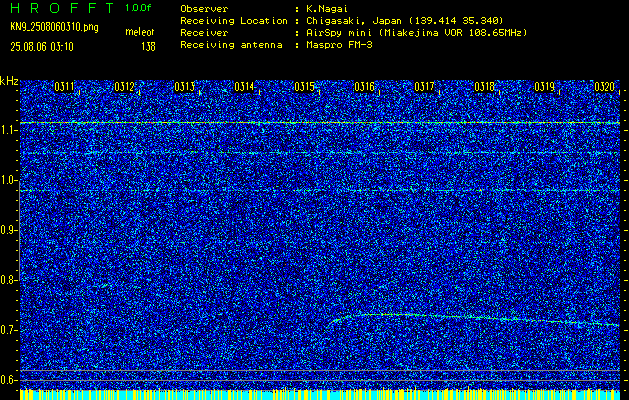Click the Receiving Location field label

point(234,21)
